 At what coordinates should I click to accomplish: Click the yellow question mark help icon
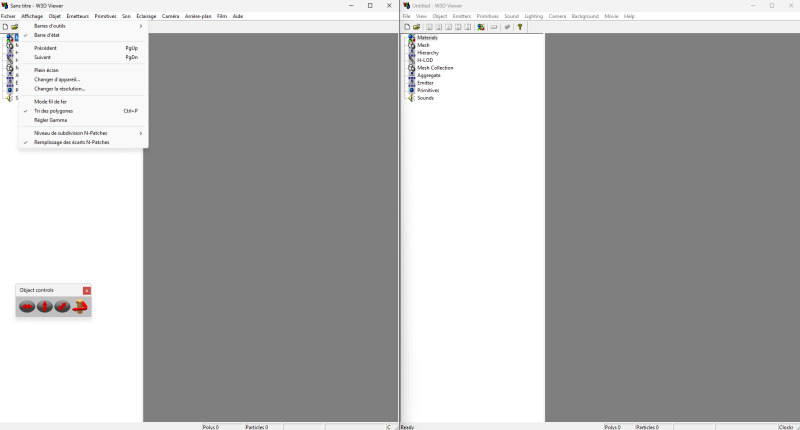[x=520, y=27]
